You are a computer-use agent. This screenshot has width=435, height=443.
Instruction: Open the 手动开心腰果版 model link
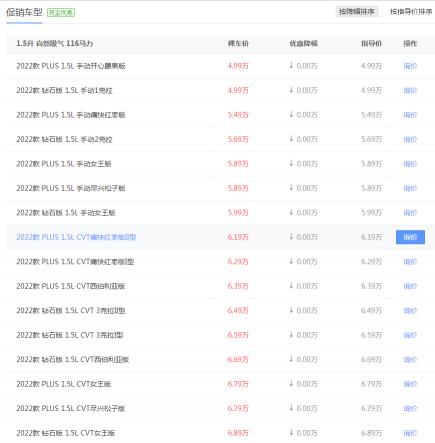click(71, 66)
